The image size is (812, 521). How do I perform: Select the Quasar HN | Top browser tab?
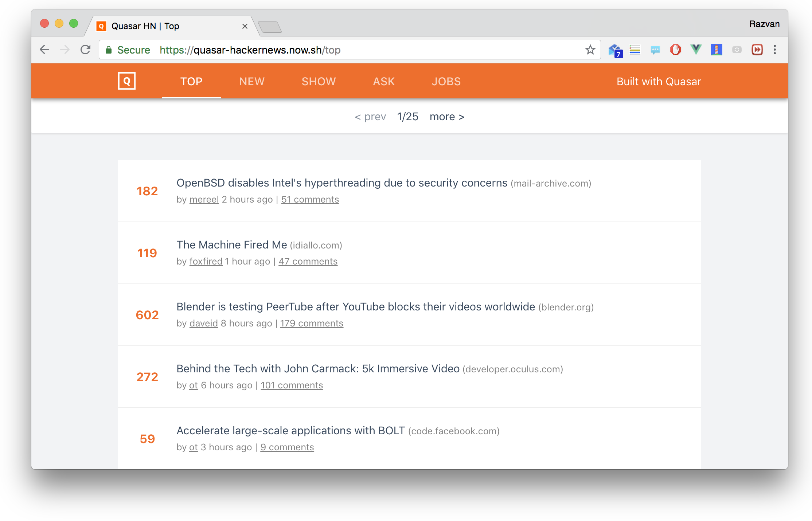(173, 26)
